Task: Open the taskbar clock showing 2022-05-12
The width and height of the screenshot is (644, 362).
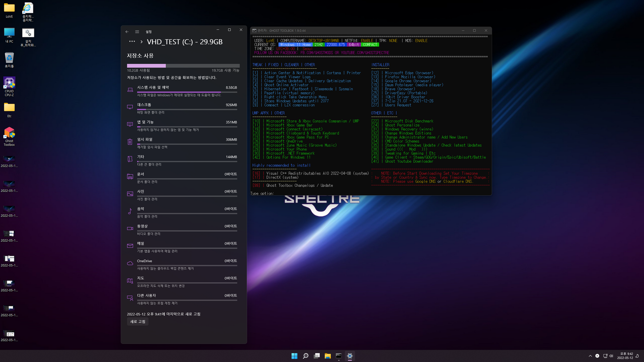Action: pos(625,356)
